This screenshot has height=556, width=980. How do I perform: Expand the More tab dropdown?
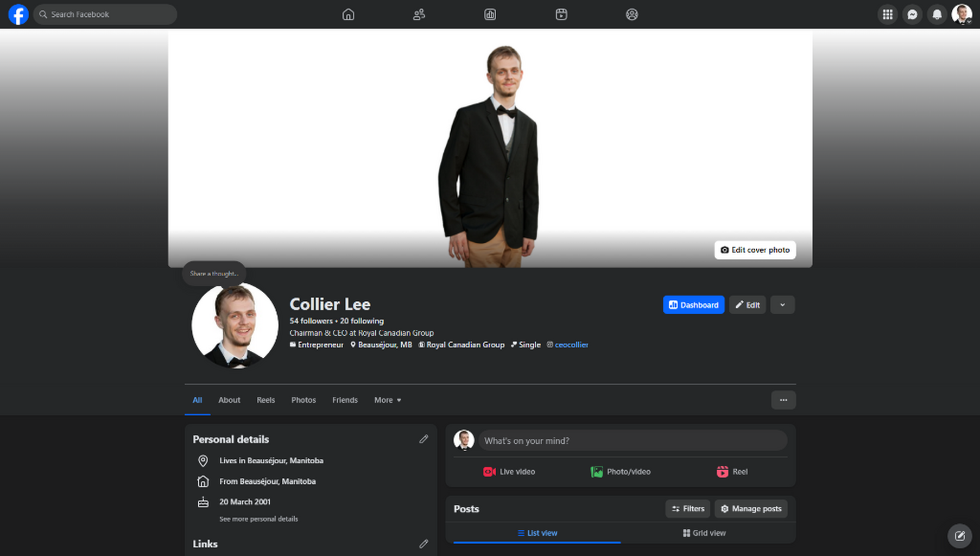click(388, 400)
